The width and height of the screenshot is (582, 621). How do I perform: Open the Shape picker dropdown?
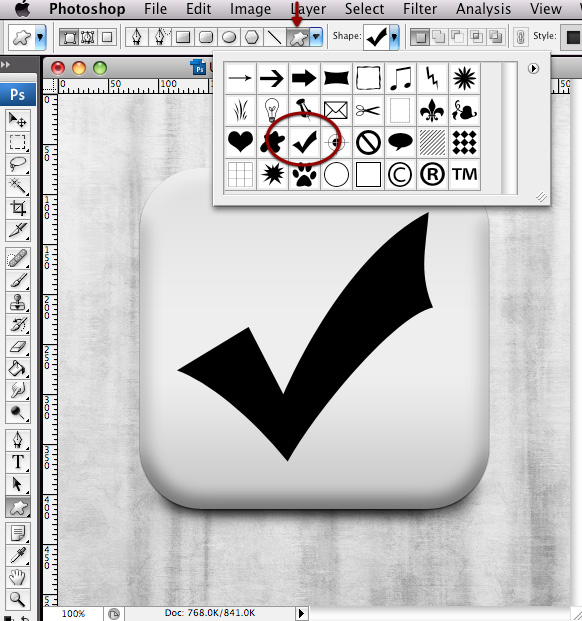(394, 37)
